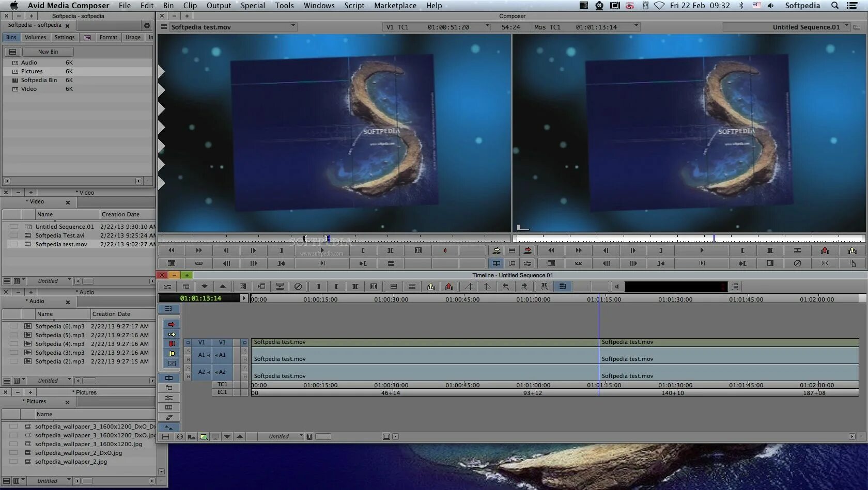Open the Clip menu
868x490 pixels.
tap(190, 6)
